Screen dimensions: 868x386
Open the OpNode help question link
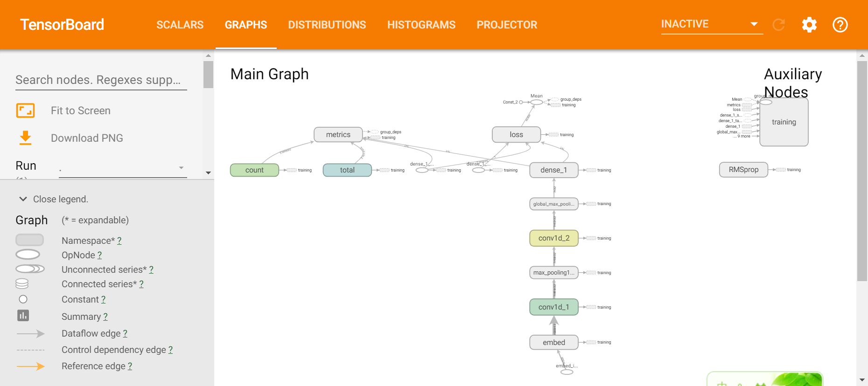click(x=100, y=255)
